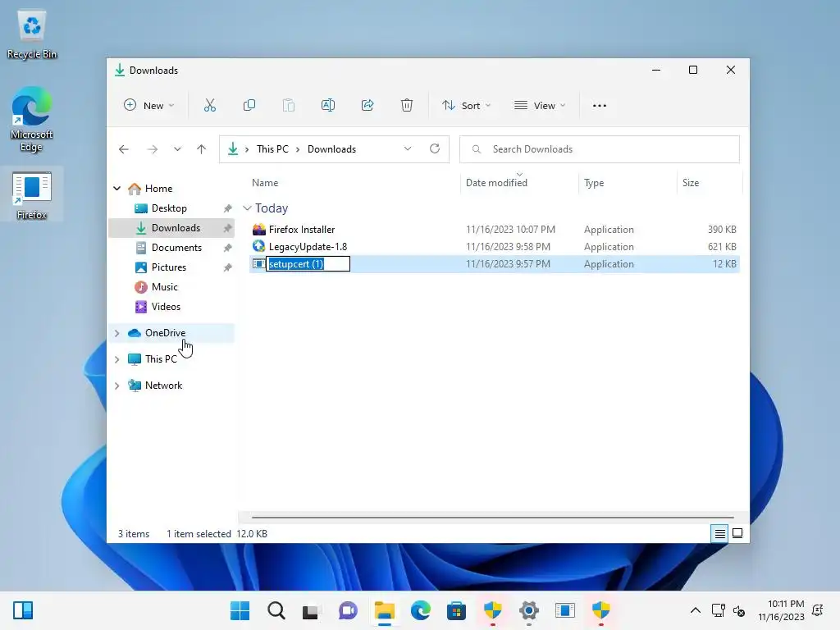
Task: Select the Firefox Installer file
Action: (495, 230)
